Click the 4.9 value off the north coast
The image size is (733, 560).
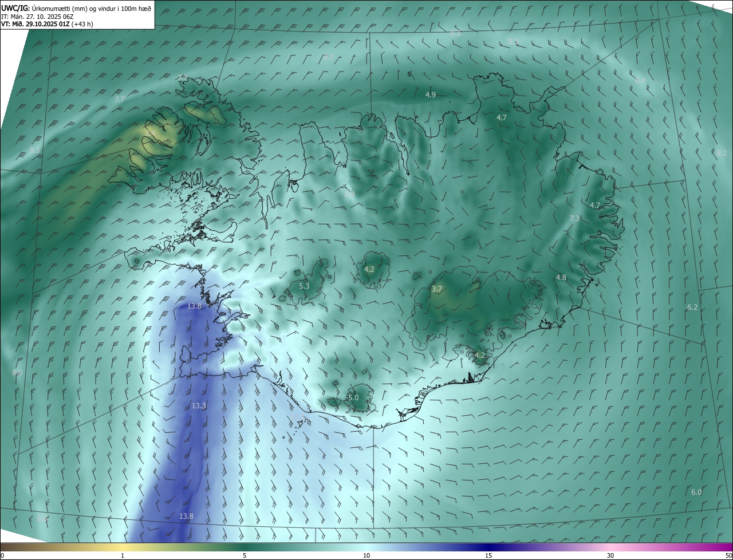[431, 94]
